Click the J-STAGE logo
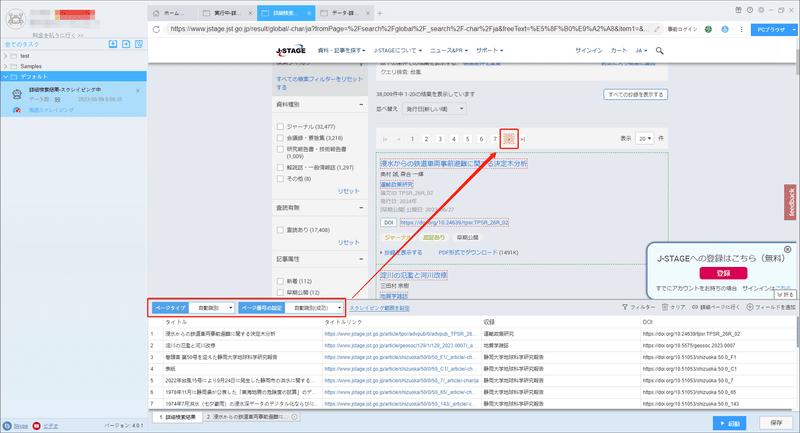The width and height of the screenshot is (800, 433). point(291,50)
